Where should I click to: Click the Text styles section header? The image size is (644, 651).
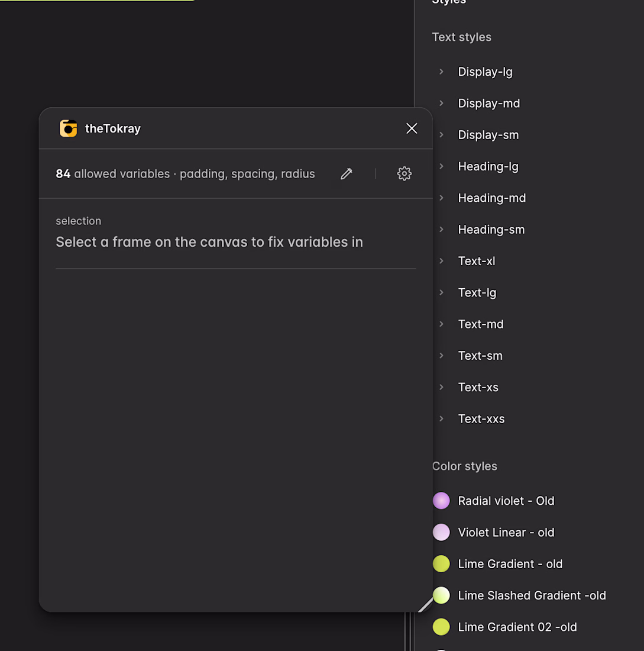[x=461, y=37]
